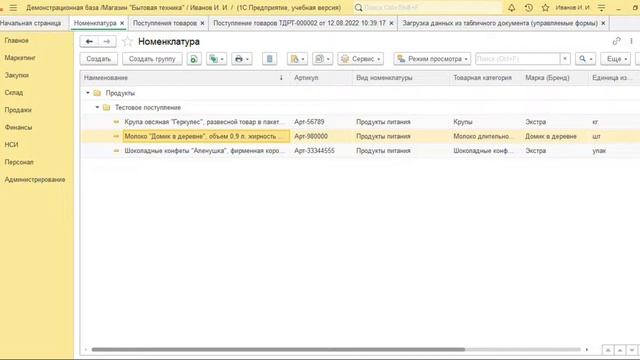Click article cell Арт-33344555
Screen dimensions: 640x360
[314, 151]
